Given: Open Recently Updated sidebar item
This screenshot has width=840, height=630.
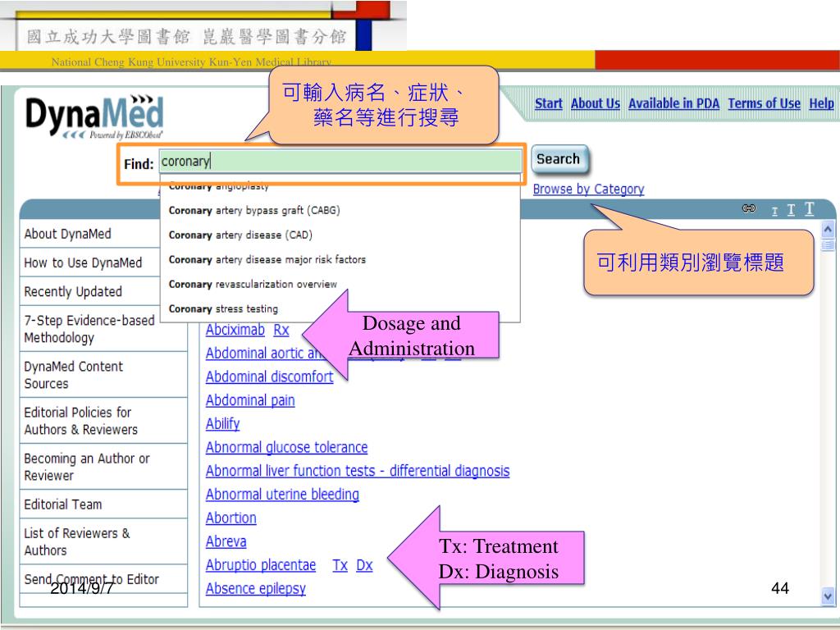Looking at the screenshot, I should [x=90, y=292].
